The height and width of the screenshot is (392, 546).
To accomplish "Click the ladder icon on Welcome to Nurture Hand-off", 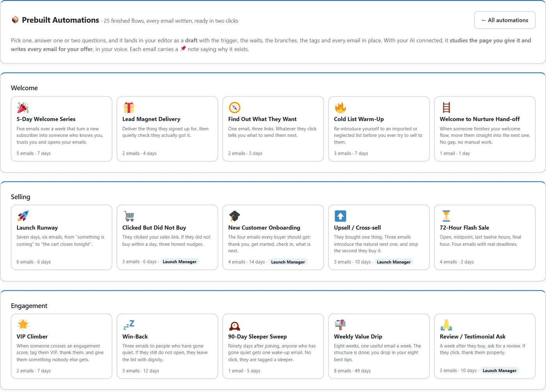I will (x=446, y=107).
